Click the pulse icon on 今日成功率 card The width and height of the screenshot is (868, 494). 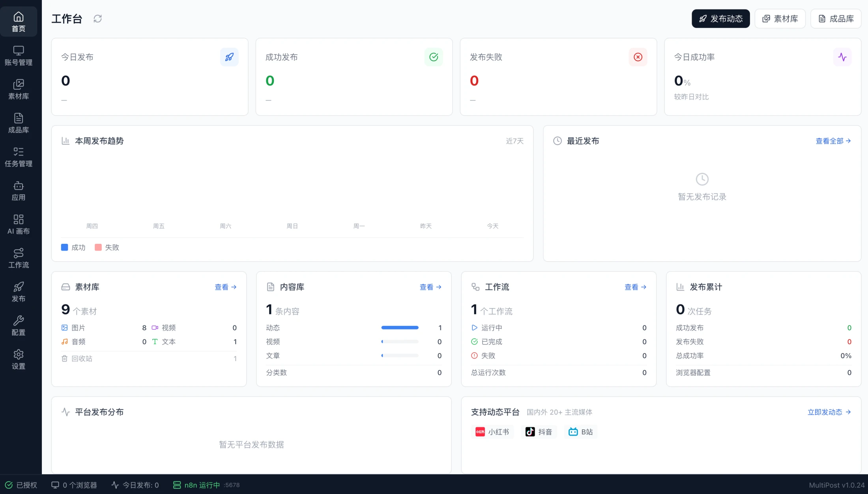point(842,57)
